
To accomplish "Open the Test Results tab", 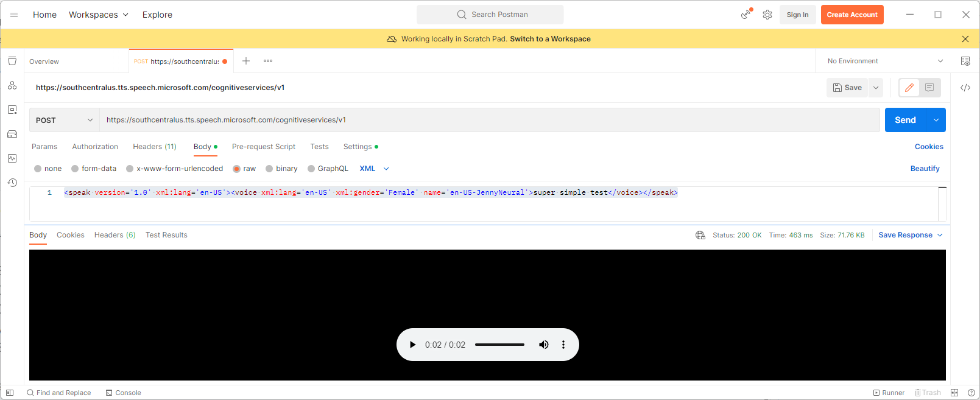I will pos(166,235).
